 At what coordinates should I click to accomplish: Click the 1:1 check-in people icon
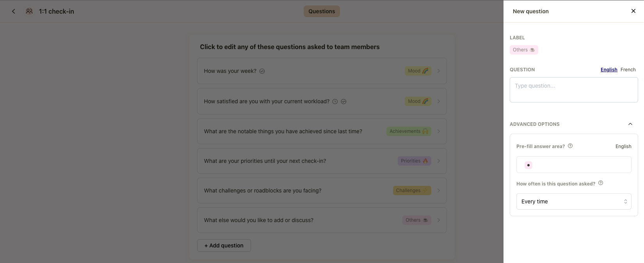29,11
